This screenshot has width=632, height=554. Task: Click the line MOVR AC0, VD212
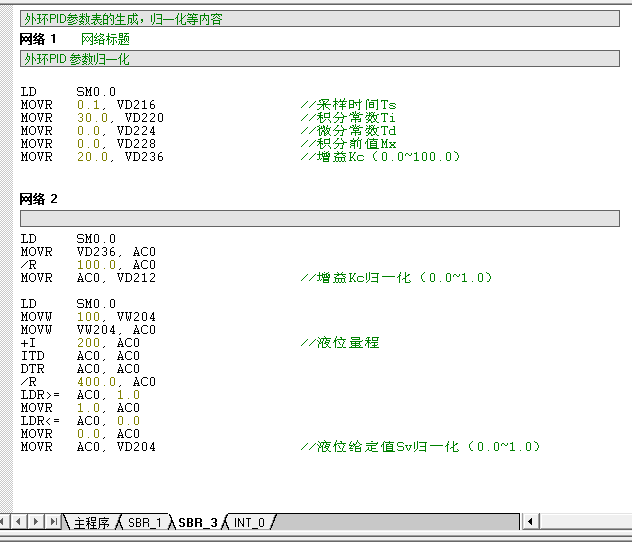point(88,277)
